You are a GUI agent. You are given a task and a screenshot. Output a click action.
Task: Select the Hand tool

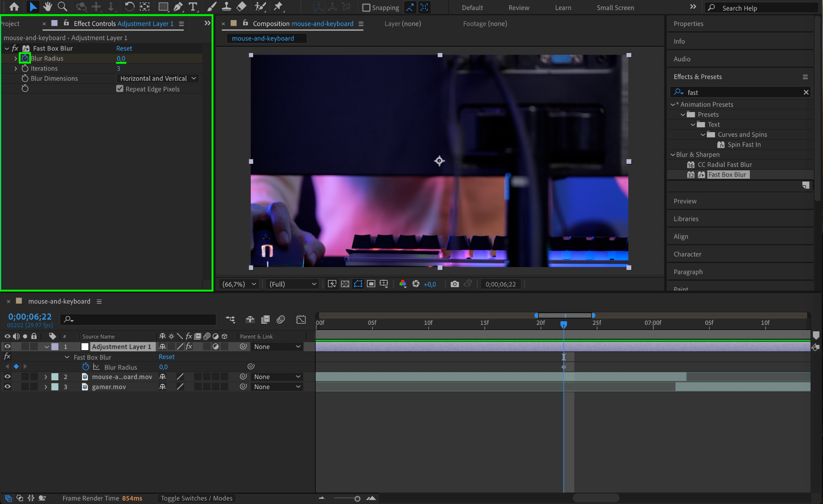tap(48, 6)
